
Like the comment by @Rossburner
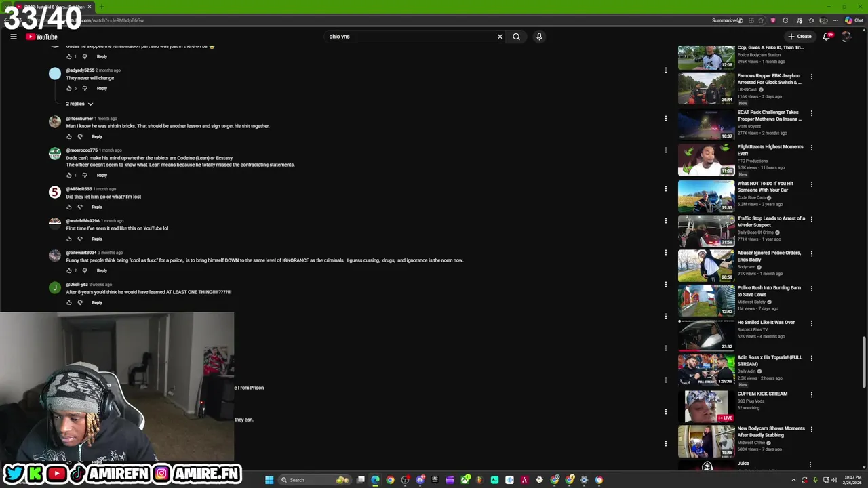coord(68,136)
